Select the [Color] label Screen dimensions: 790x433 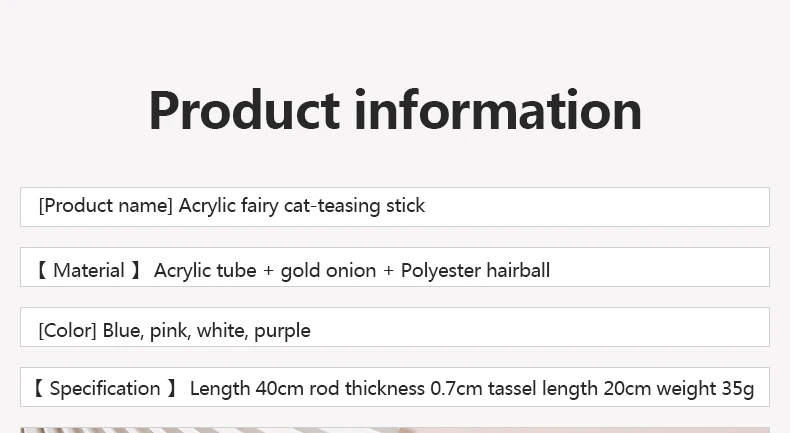pos(68,330)
